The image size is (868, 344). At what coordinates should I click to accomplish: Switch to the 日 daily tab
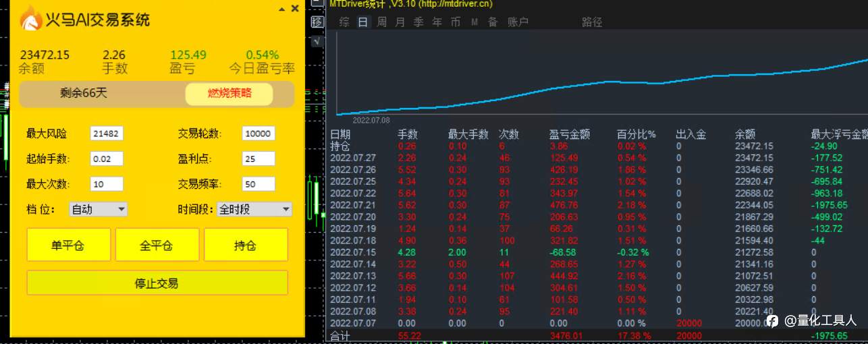pos(363,22)
